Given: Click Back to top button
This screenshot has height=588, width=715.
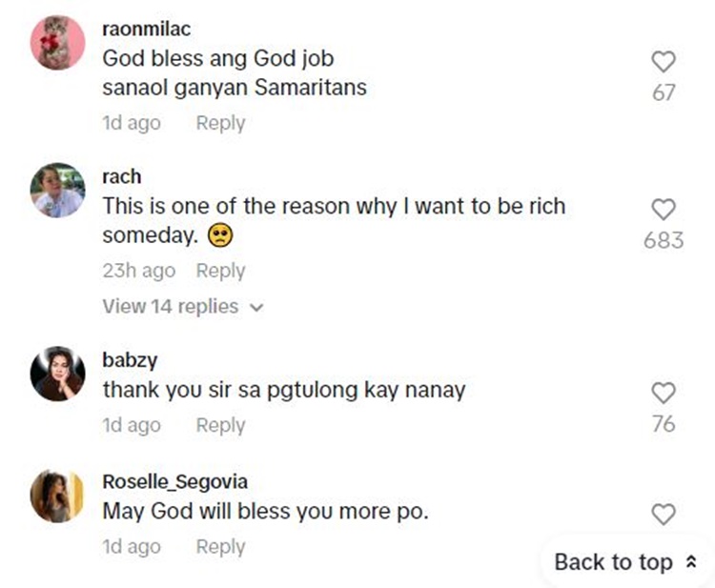Looking at the screenshot, I should click(x=625, y=562).
